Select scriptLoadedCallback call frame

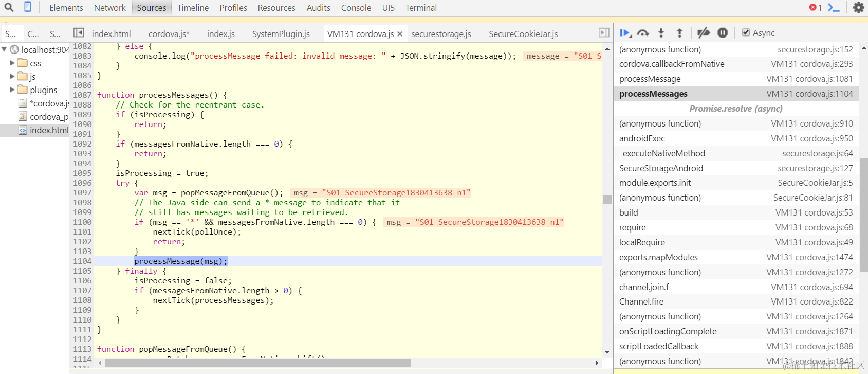tap(736, 346)
